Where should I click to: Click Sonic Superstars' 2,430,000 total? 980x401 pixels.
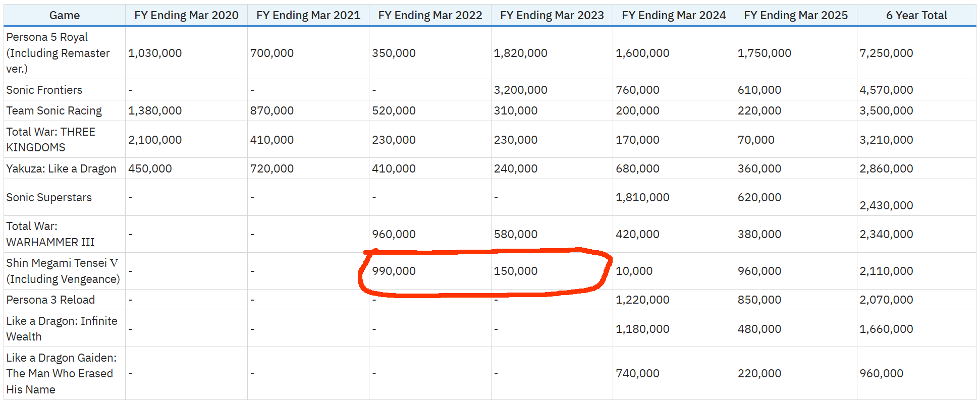coord(886,205)
